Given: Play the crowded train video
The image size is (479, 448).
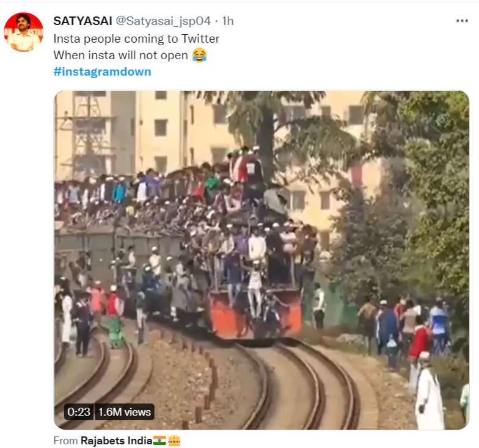Looking at the screenshot, I should [x=261, y=260].
